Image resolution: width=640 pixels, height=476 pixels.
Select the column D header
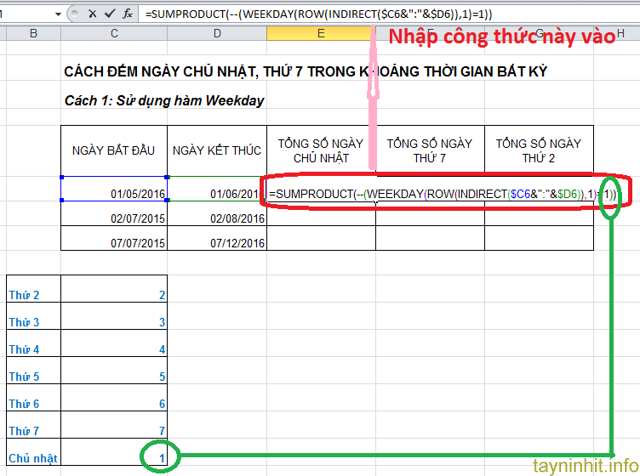pos(216,36)
